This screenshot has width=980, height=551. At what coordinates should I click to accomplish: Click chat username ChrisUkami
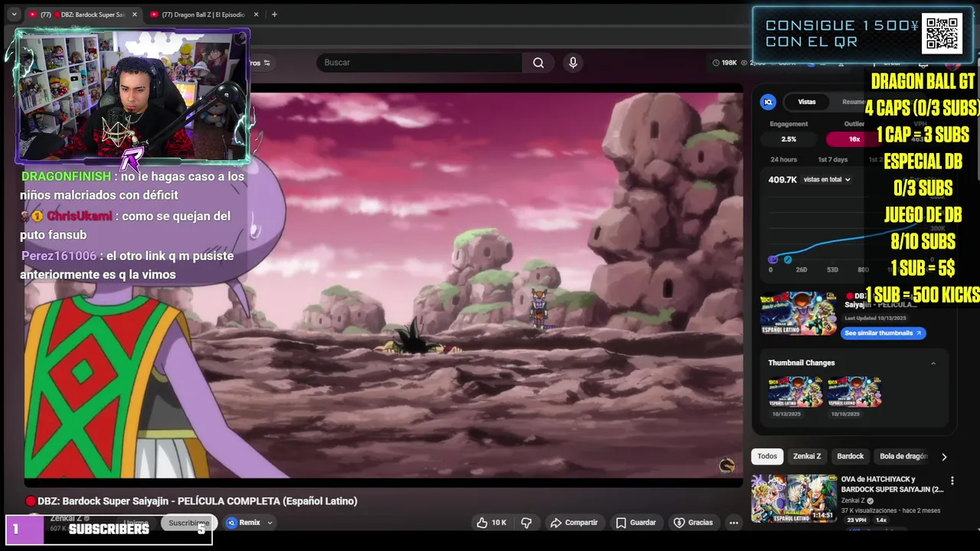tap(79, 217)
